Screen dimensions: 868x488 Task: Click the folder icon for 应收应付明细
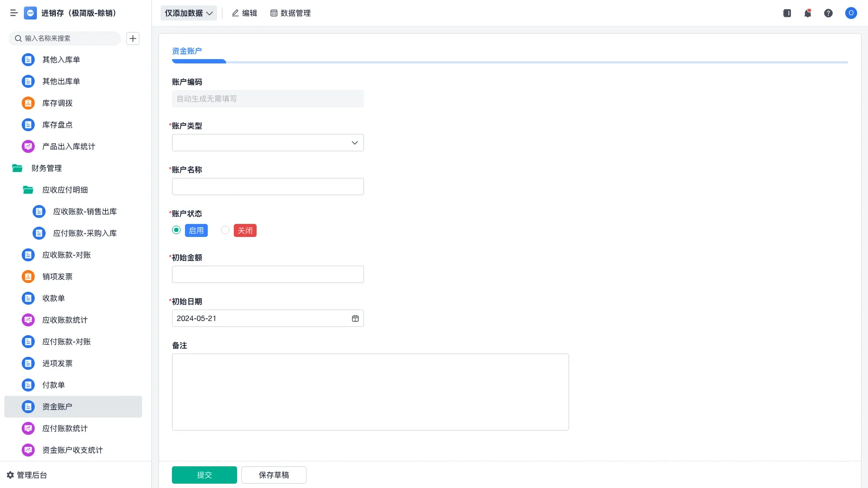click(x=28, y=190)
